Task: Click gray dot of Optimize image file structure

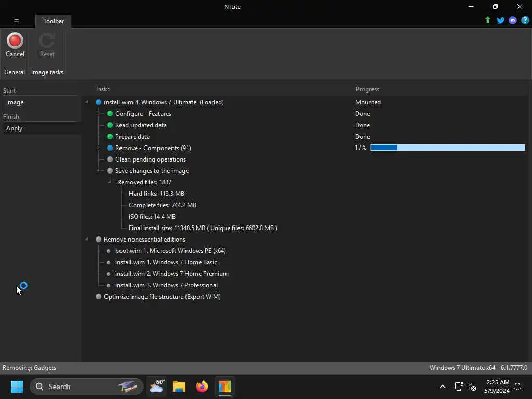Action: click(x=98, y=296)
